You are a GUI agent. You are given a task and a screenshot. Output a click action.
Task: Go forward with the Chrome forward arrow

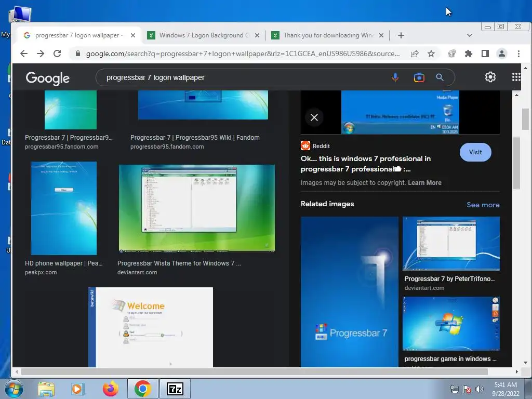(41, 54)
